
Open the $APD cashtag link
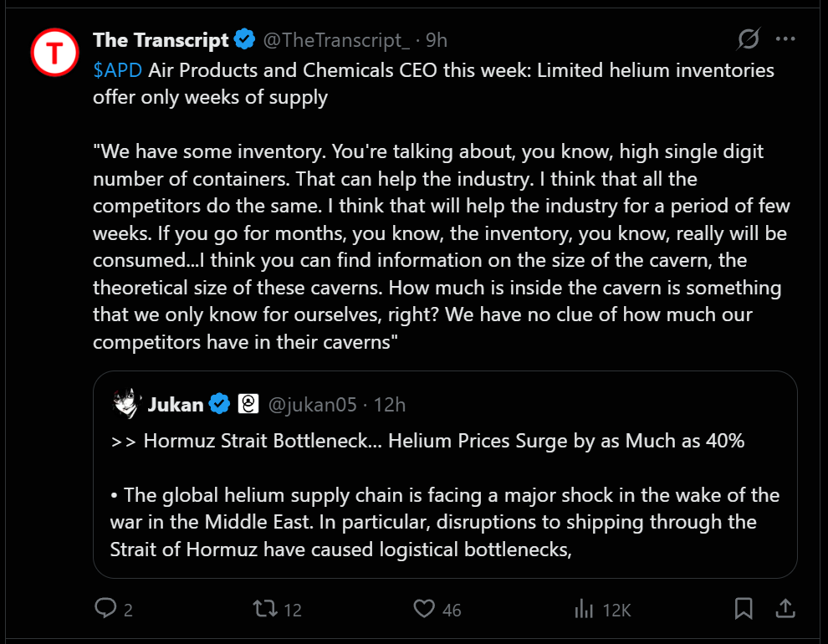click(x=118, y=69)
